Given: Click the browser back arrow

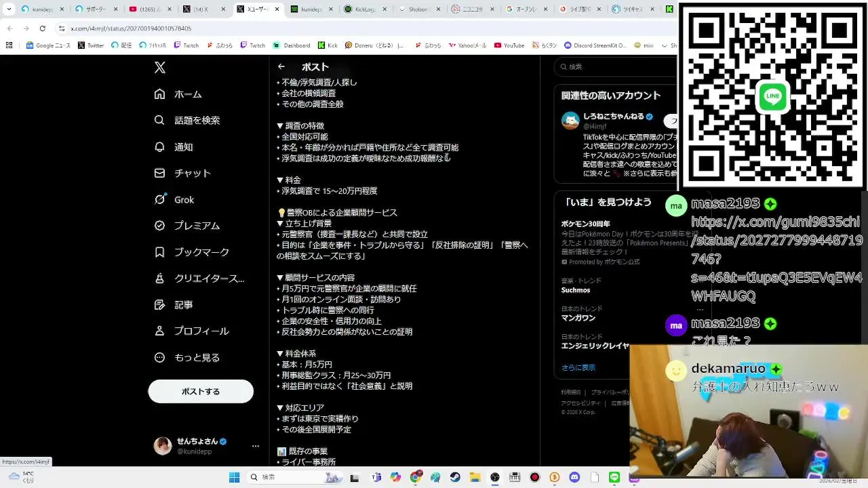Looking at the screenshot, I should coord(9,28).
